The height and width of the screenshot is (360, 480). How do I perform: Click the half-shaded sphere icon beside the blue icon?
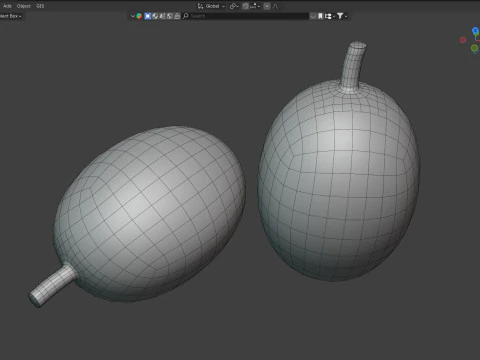[155, 16]
